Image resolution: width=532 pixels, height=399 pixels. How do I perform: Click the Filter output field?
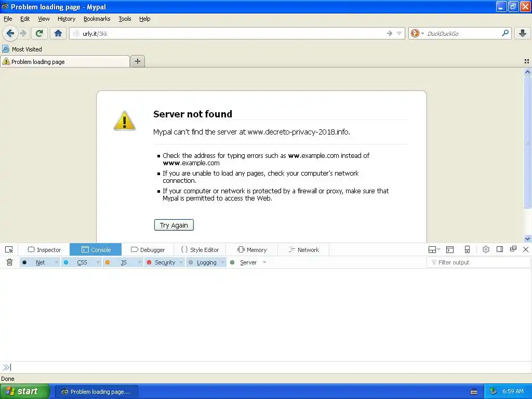pyautogui.click(x=478, y=262)
